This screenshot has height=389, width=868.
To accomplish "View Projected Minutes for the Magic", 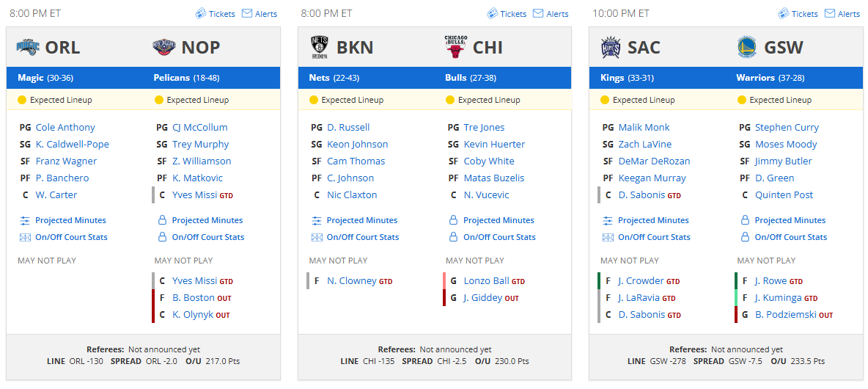I will point(63,220).
